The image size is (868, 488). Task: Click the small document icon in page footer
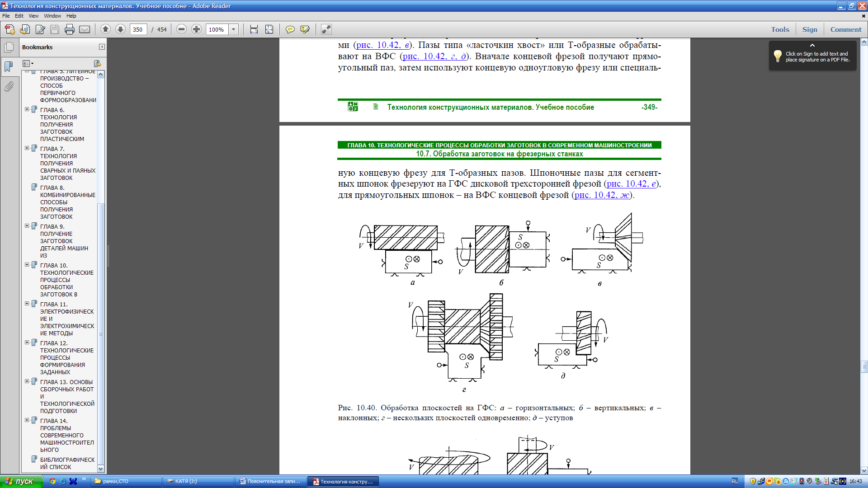click(x=375, y=107)
